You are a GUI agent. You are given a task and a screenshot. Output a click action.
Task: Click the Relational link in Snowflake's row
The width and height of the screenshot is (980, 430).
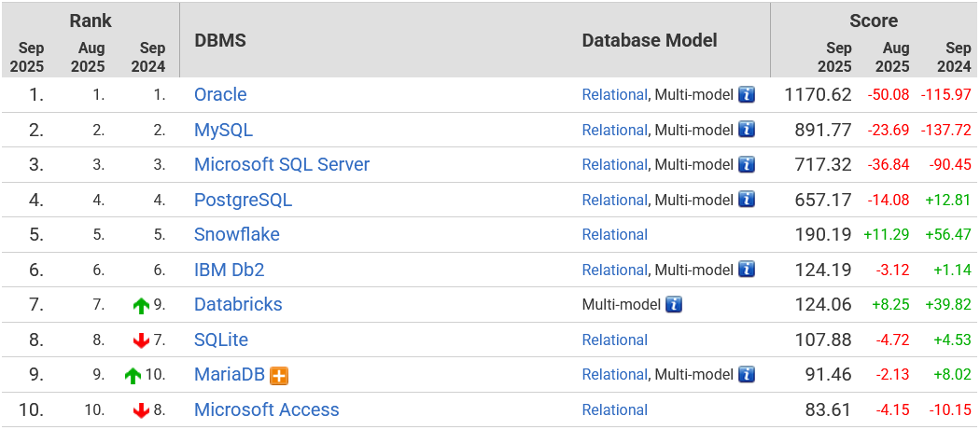coord(614,235)
